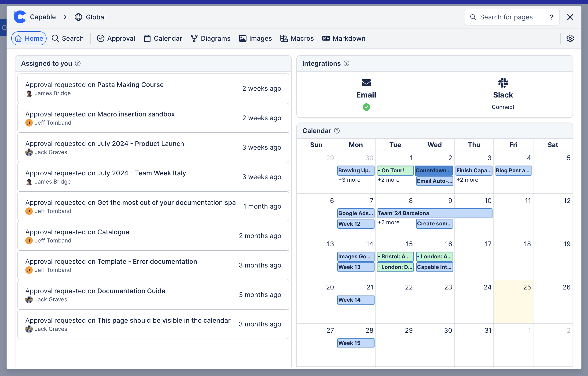Click the Email envelope icon
The width and height of the screenshot is (588, 376).
(366, 83)
